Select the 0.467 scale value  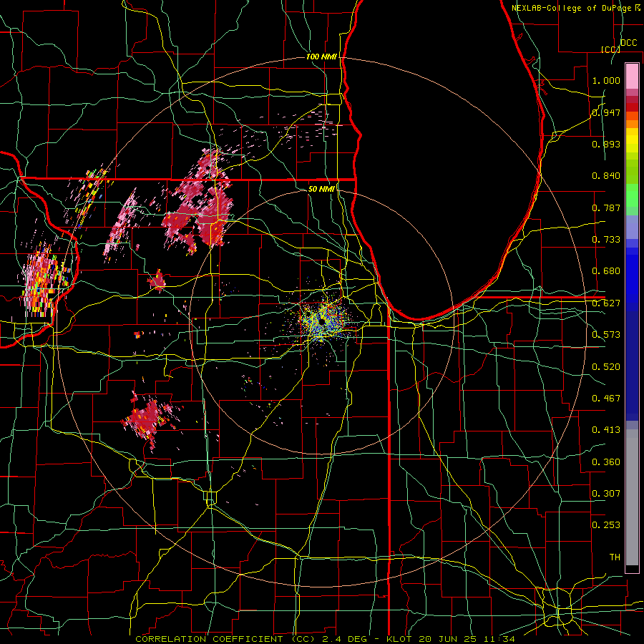[x=606, y=399]
